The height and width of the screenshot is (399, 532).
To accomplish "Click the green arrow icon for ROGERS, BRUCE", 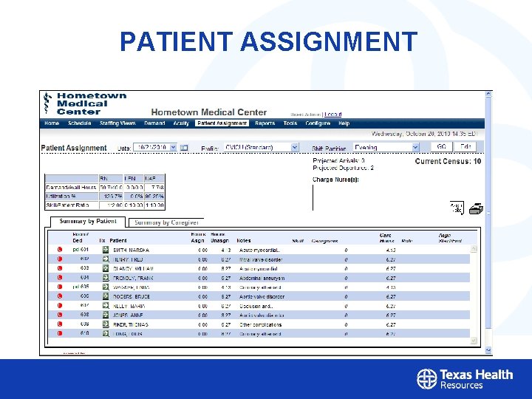I will point(106,296).
